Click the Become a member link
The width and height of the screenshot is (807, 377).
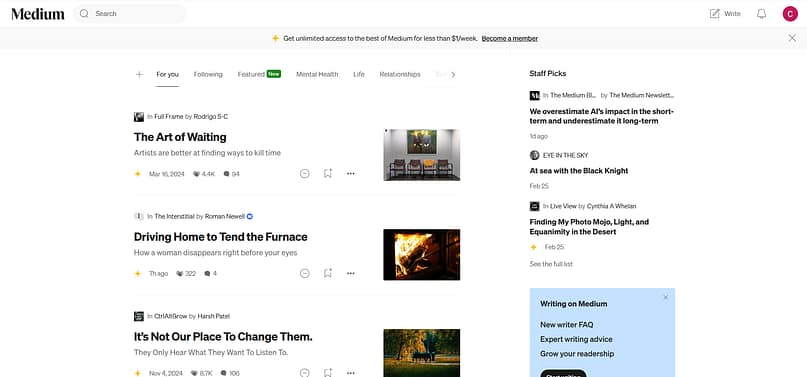coord(510,39)
